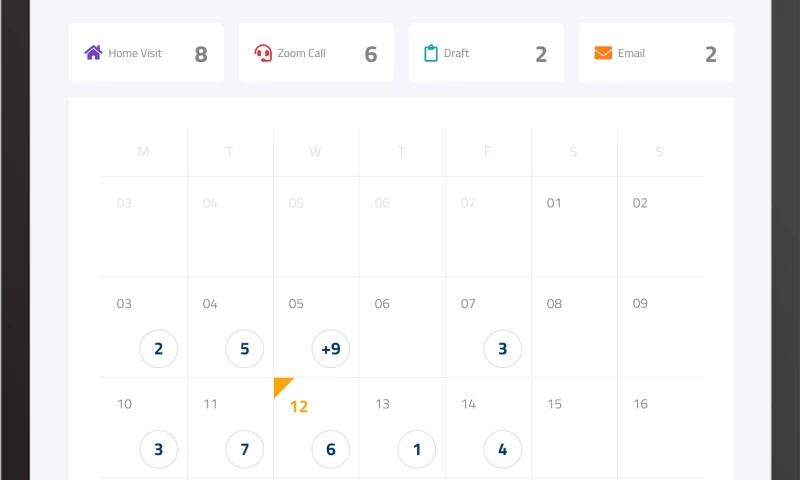The width and height of the screenshot is (800, 480).
Task: Select Sunday date 02
Action: coord(640,203)
